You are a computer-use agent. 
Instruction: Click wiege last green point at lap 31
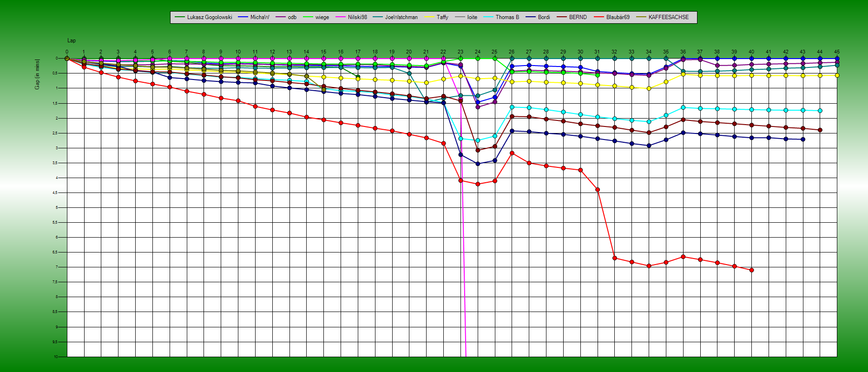598,75
